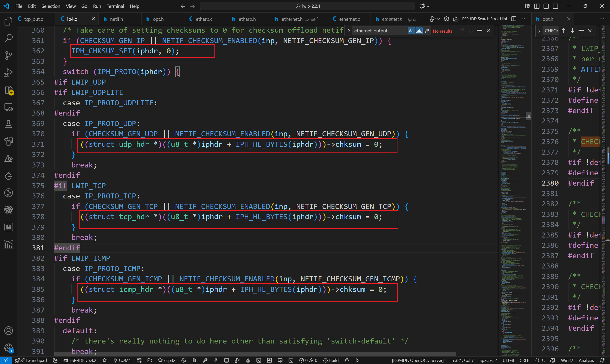Open the Run and Debug view

(8, 72)
